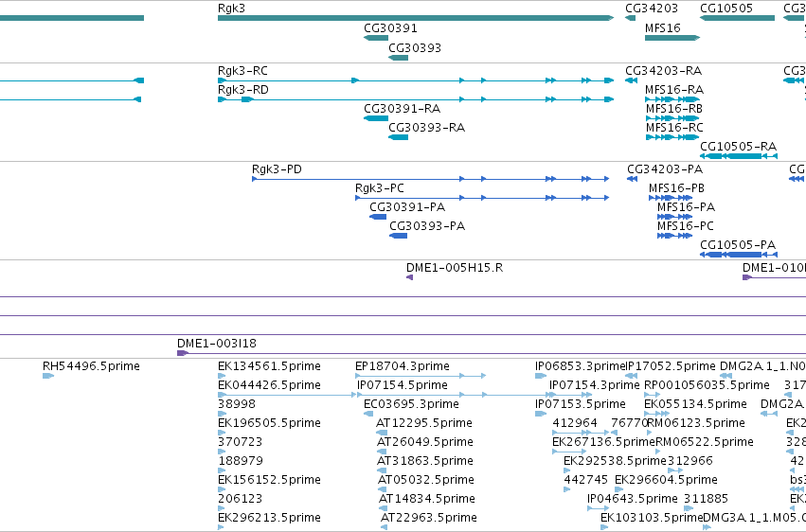Select EST IP06853.3prime

click(x=540, y=377)
